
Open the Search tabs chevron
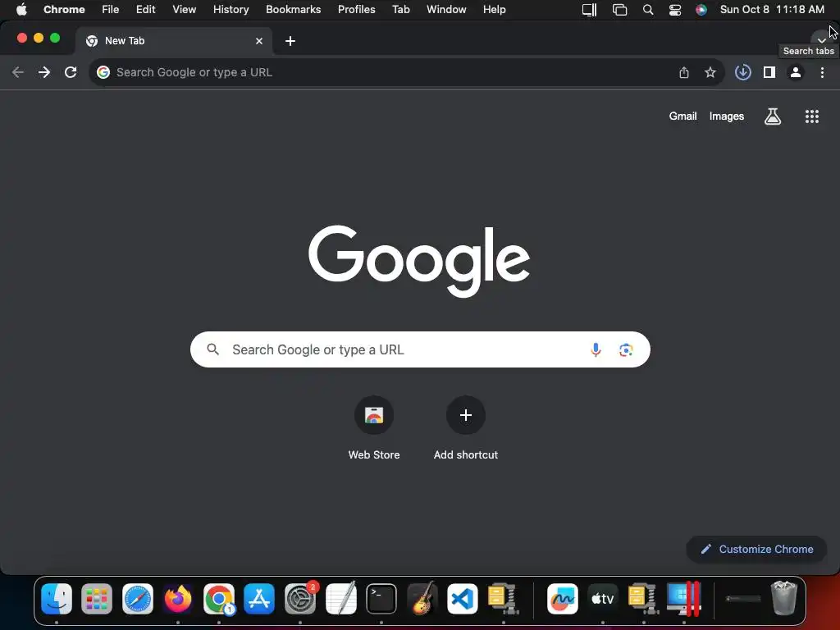click(x=820, y=40)
